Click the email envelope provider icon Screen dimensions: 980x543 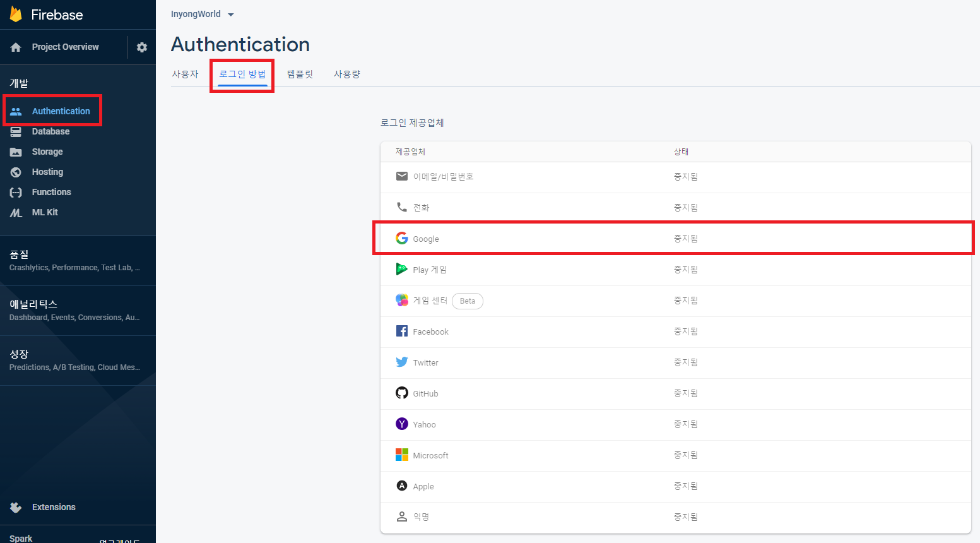point(402,176)
